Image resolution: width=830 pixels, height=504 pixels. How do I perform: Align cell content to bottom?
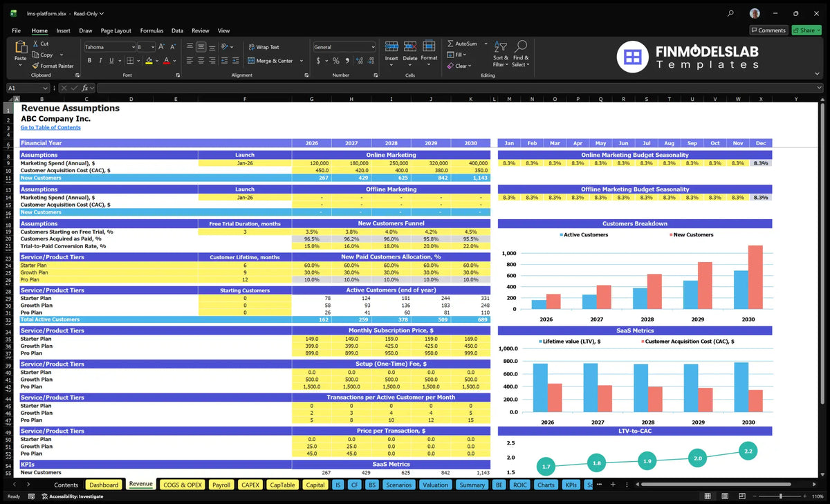(x=212, y=47)
